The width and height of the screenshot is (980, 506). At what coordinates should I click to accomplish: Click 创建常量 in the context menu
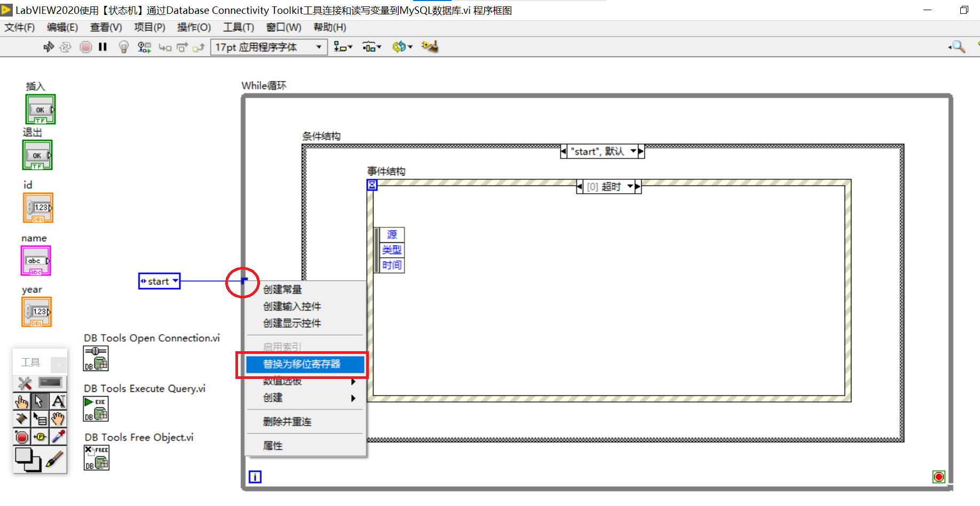[282, 289]
